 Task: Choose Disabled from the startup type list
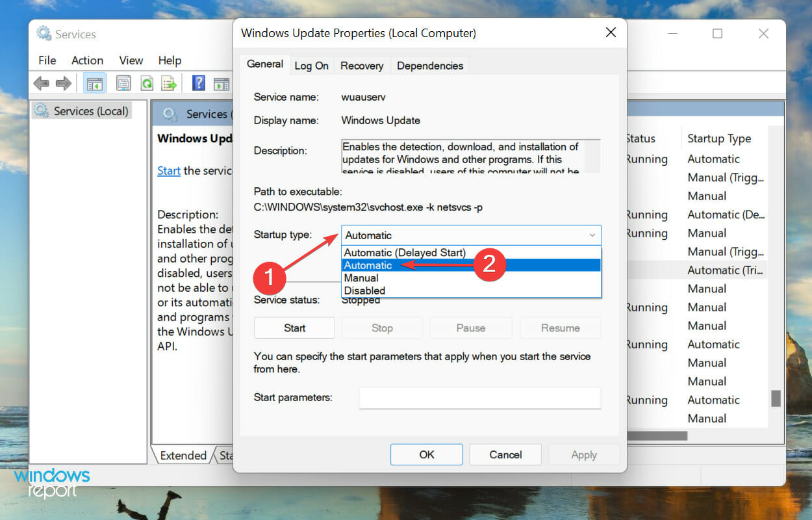tap(472, 291)
